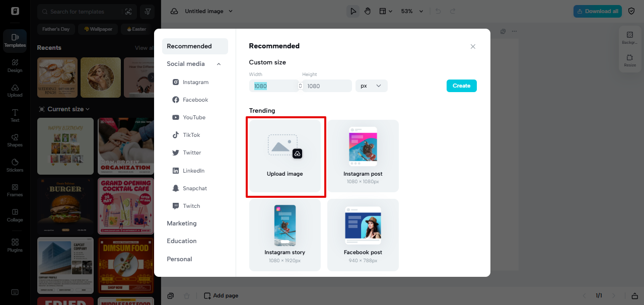Open the layout grid options dropdown
Screen dimensions: 644x305
(386, 11)
